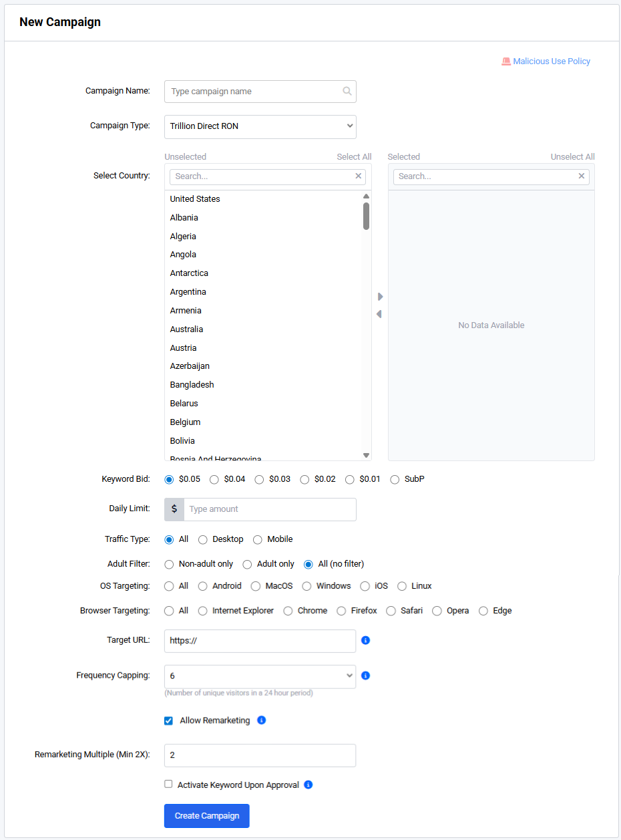This screenshot has width=621, height=840.
Task: Uncheck the Allow Remarketing checkbox
Action: 169,720
